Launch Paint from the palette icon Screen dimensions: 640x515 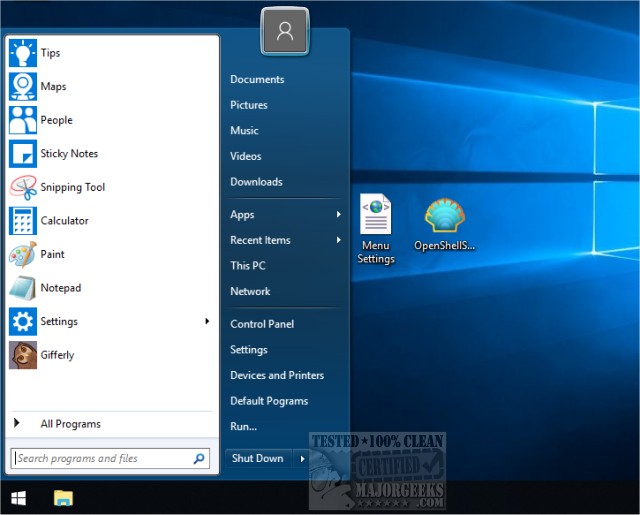coord(23,254)
